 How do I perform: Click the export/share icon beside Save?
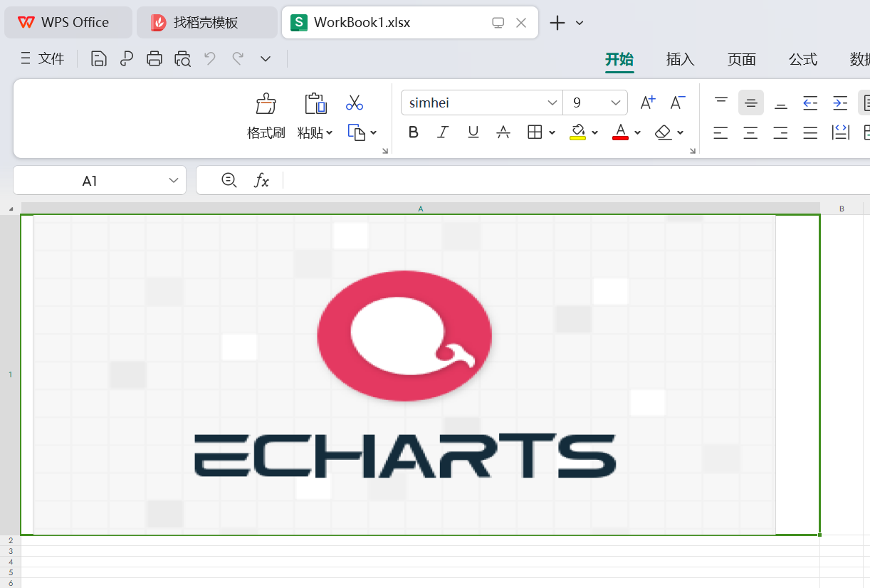pos(127,59)
